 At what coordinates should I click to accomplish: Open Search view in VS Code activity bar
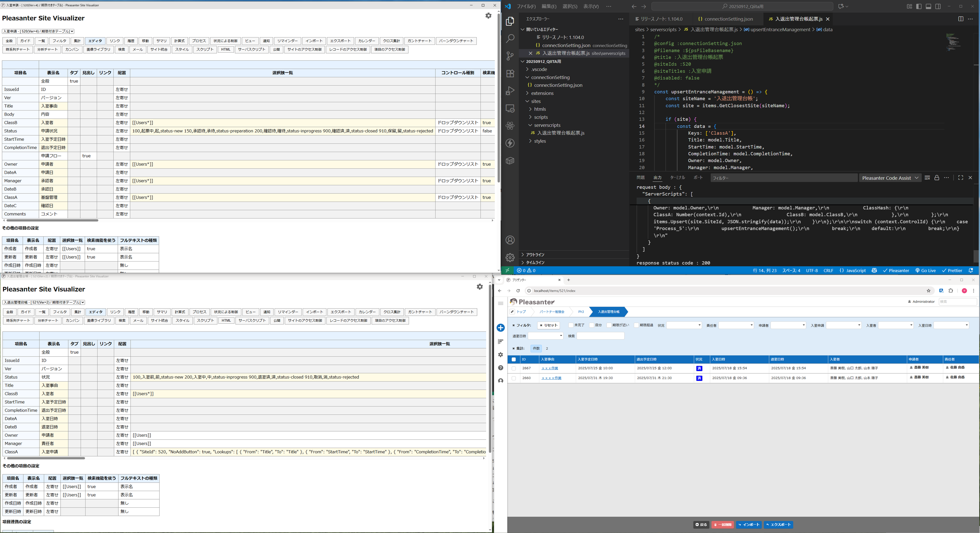[x=510, y=38]
